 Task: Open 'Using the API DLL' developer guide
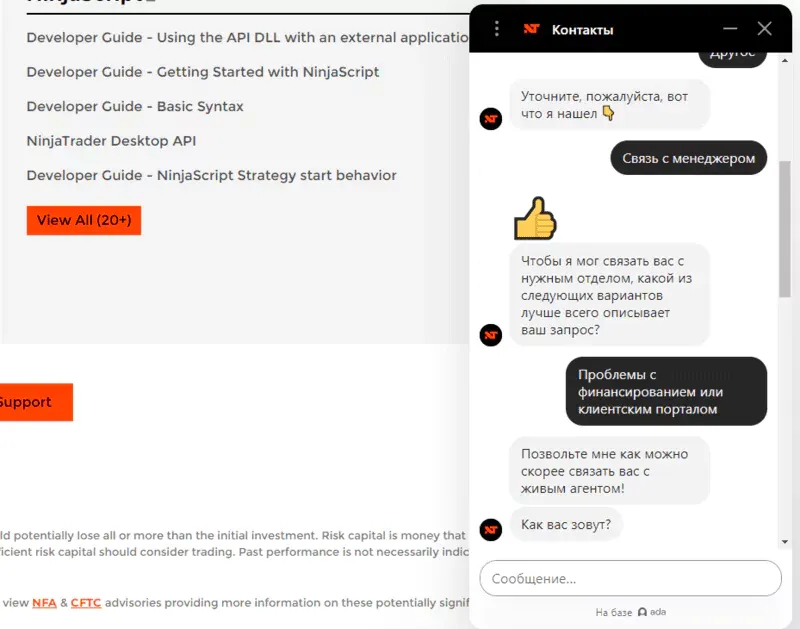pos(248,37)
